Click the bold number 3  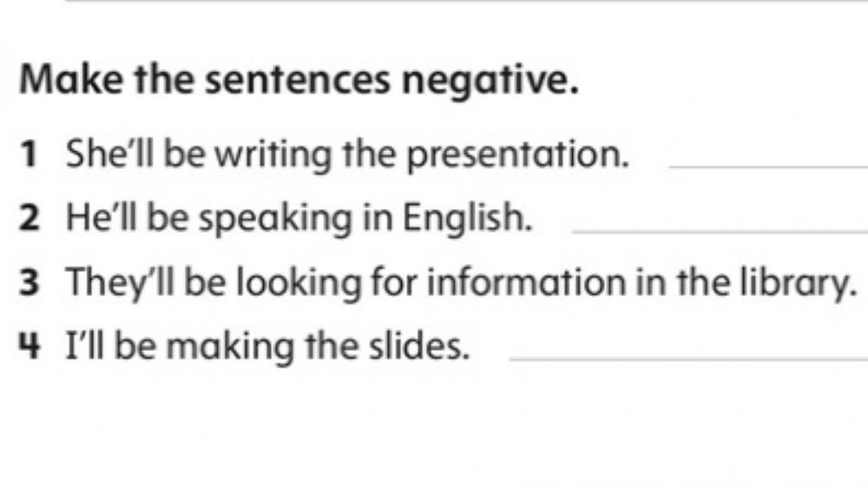point(30,283)
